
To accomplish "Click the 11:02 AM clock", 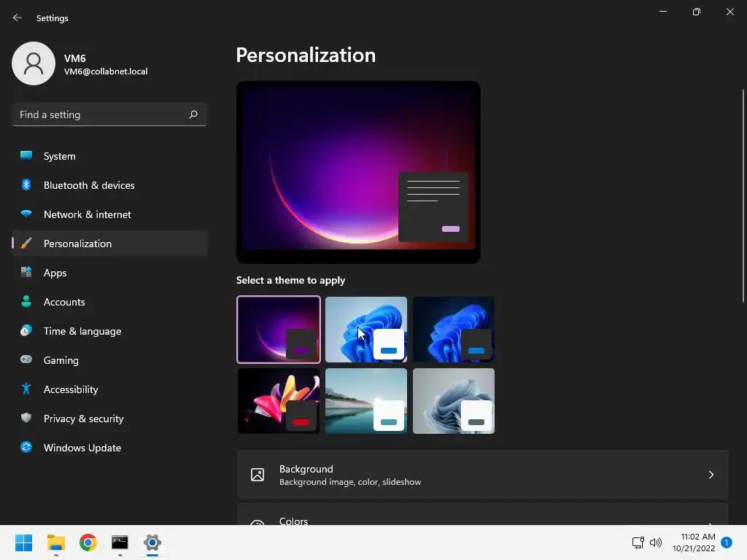I will (x=698, y=537).
